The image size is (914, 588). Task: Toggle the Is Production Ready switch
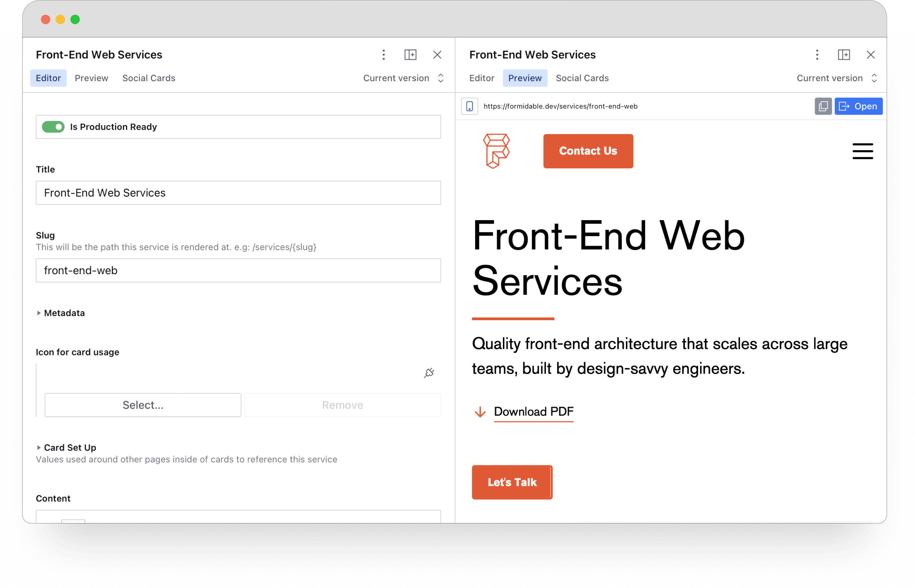(x=53, y=126)
